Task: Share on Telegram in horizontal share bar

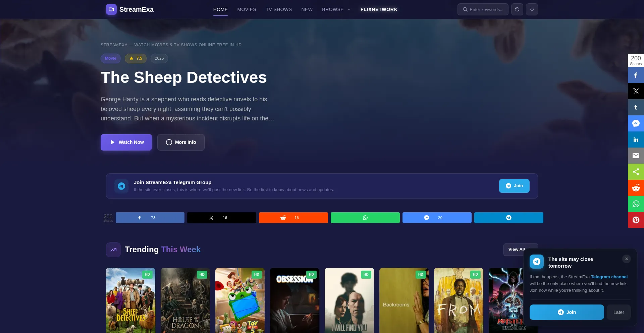Action: click(509, 218)
